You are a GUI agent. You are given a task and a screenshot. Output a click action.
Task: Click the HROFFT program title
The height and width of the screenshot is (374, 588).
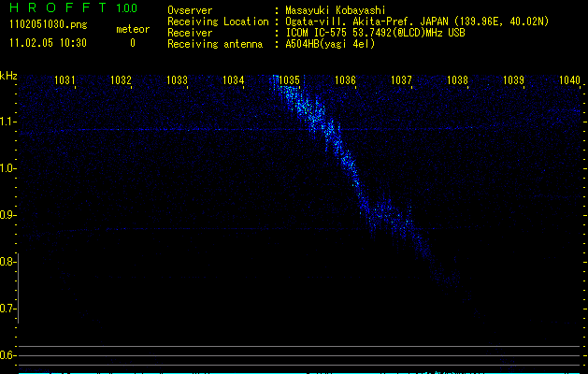58,7
